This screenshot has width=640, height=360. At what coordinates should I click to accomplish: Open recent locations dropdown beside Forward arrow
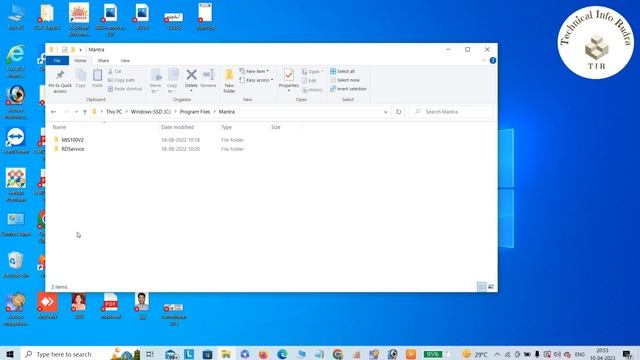pos(76,112)
